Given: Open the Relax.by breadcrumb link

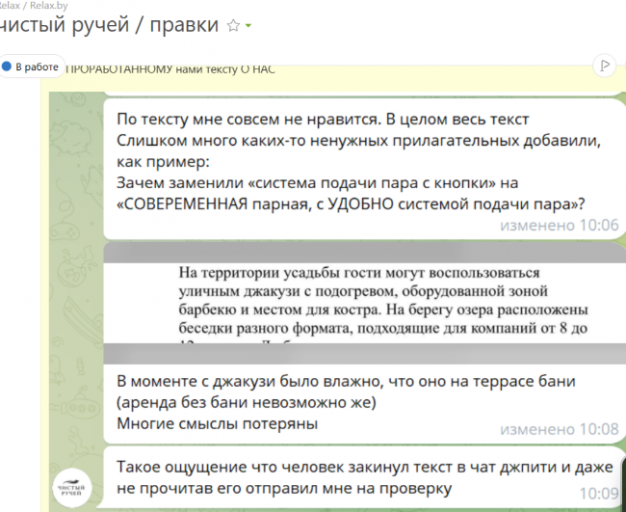Looking at the screenshot, I should click(49, 6).
